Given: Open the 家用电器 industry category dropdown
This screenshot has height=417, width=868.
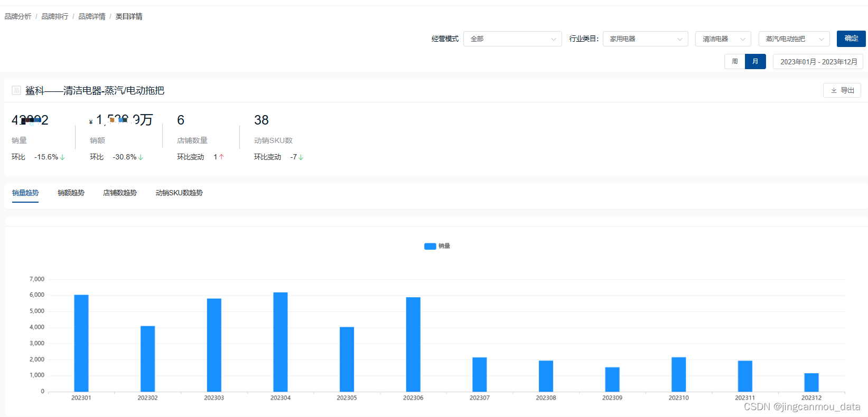Looking at the screenshot, I should click(x=645, y=39).
